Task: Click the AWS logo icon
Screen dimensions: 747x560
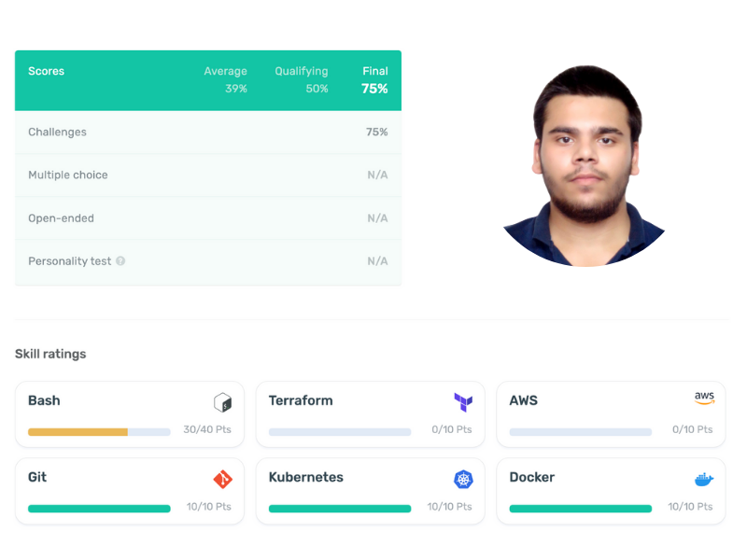Action: point(704,399)
